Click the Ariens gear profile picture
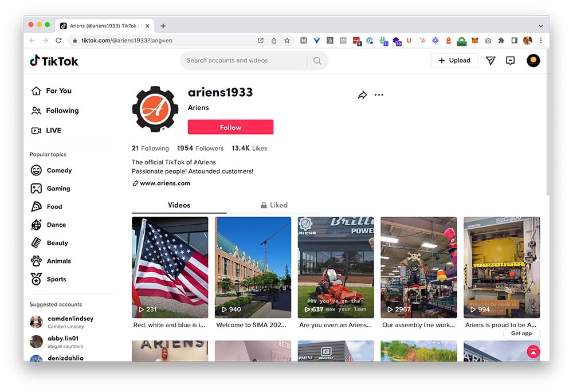 (155, 109)
